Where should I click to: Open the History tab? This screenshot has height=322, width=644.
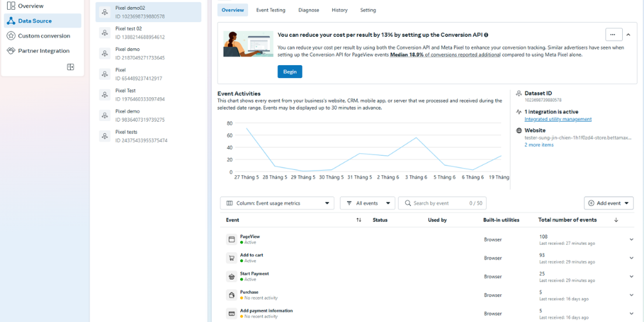coord(339,10)
